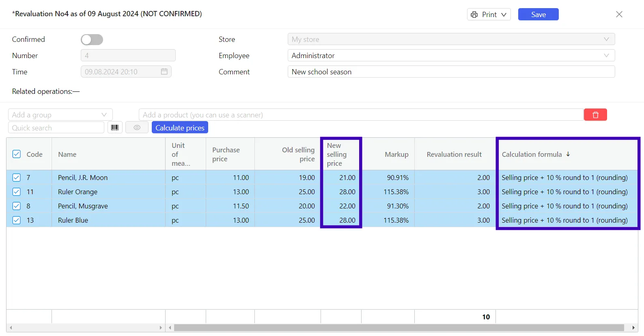Click the Old selling price column header
The width and height of the screenshot is (644, 336).
point(288,154)
